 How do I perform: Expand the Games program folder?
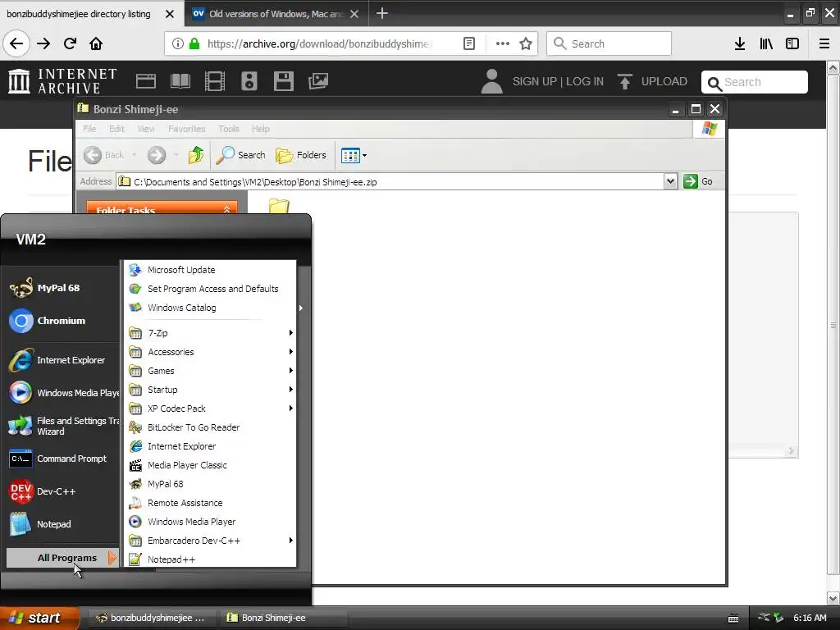[x=210, y=371]
